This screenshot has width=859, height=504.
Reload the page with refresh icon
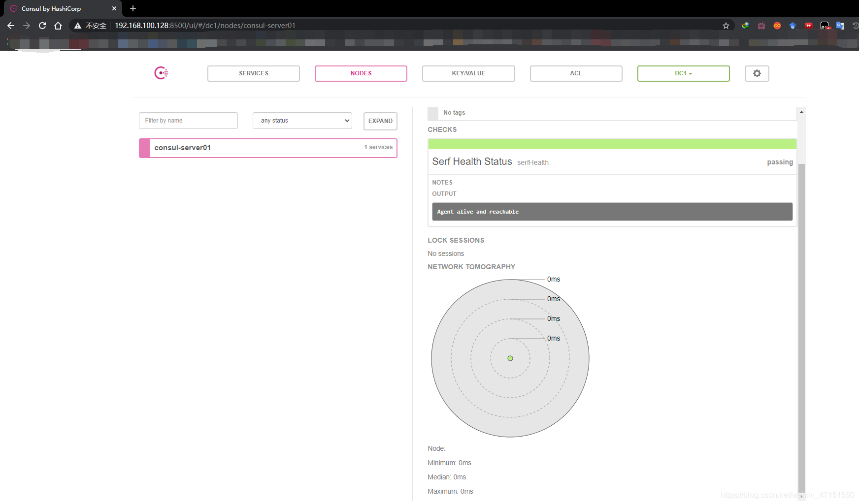click(42, 26)
